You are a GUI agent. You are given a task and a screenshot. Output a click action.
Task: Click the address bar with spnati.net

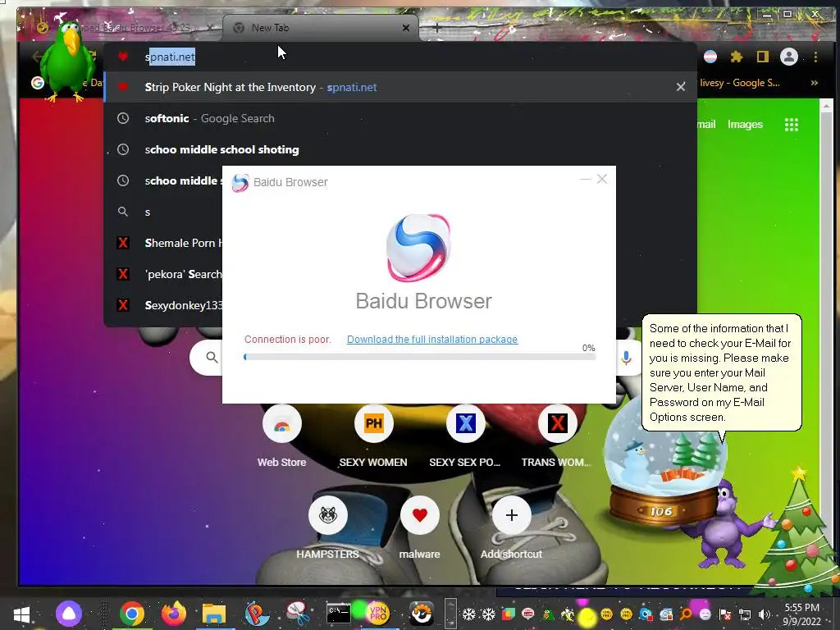coord(402,57)
